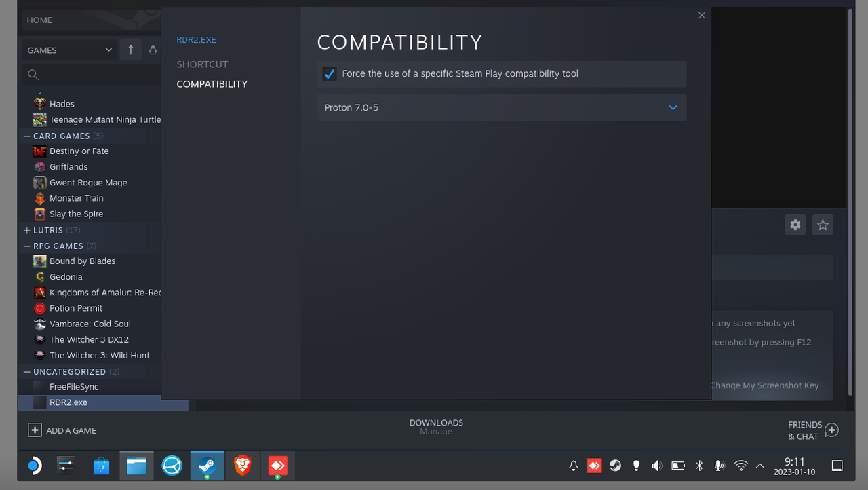Select Teenage Mutant Ninja Turtles game entry

105,119
